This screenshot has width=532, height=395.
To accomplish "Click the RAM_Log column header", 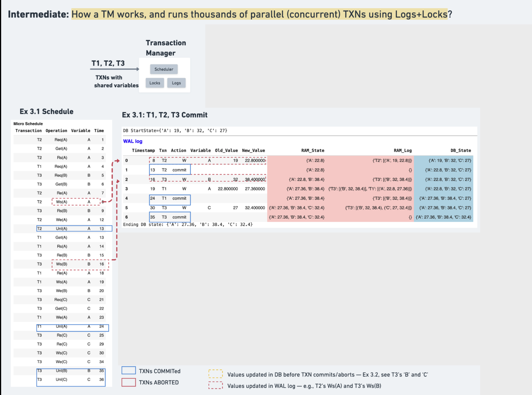I will tap(403, 150).
